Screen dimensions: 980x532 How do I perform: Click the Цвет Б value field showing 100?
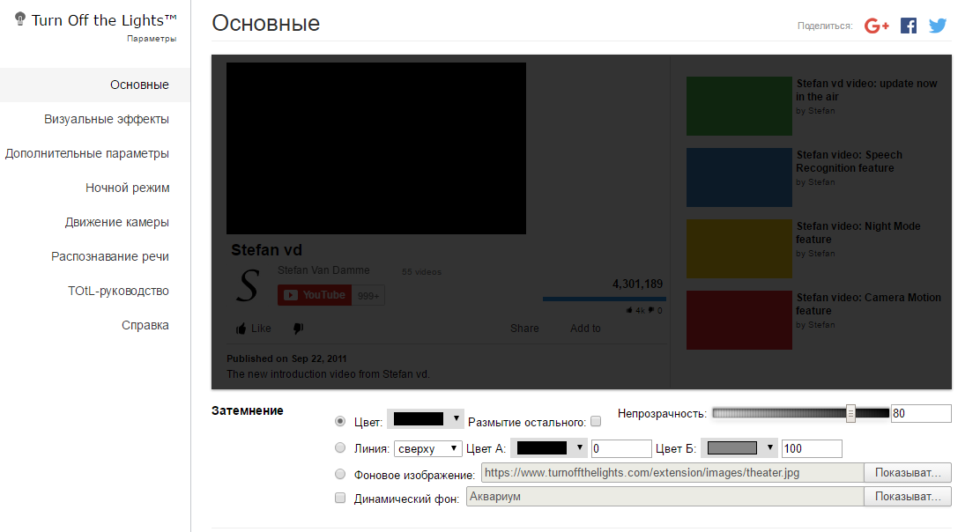tap(812, 448)
